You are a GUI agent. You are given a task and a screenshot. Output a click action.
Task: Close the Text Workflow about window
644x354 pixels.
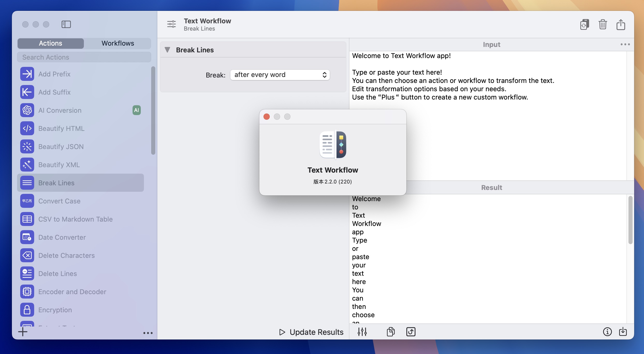[x=267, y=117]
